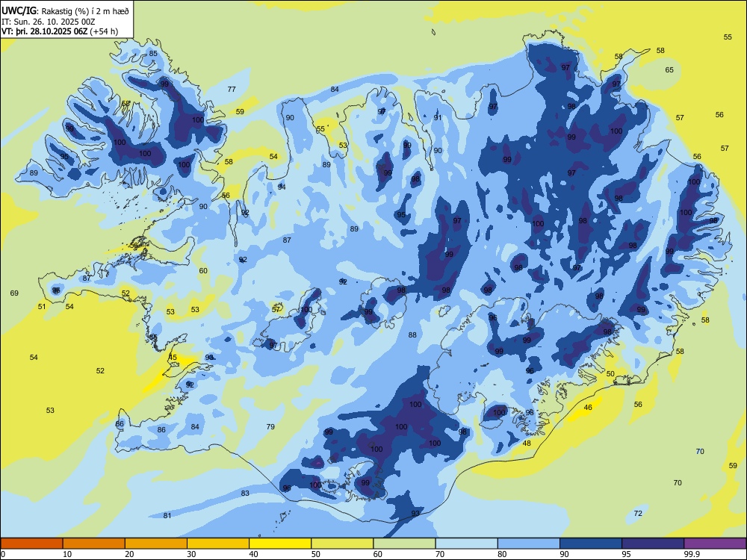Click the 20–30 light orange legend swatch
747x560 pixels.
click(156, 544)
